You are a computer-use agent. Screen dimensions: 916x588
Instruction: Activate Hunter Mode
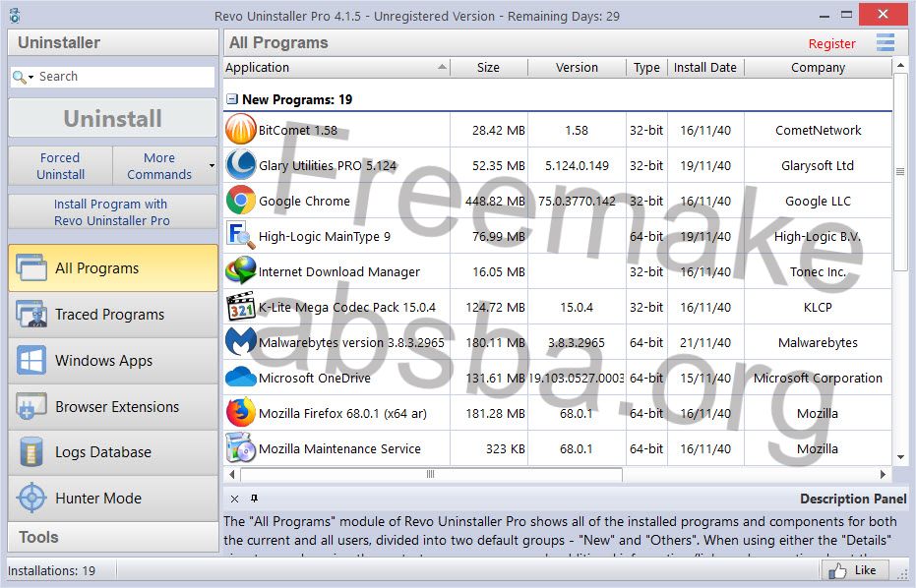[113, 499]
